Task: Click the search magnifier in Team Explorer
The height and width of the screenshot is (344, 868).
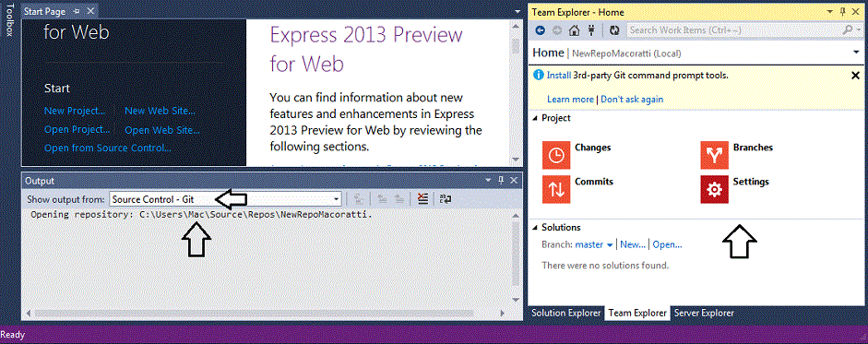Action: [x=847, y=30]
